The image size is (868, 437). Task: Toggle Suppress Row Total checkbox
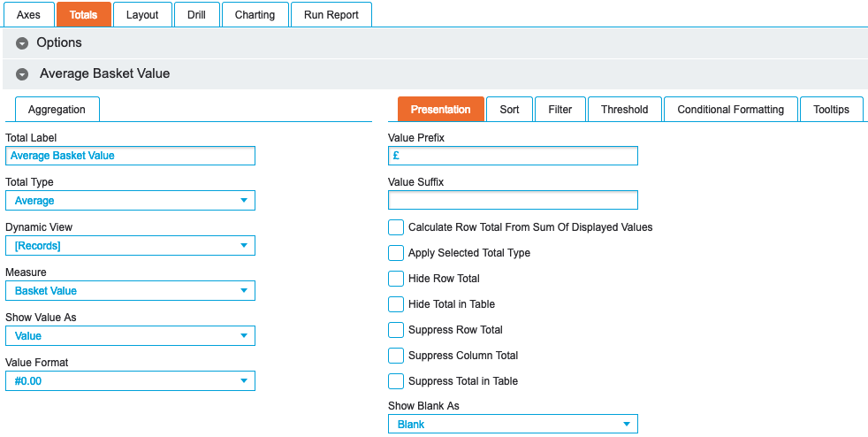[x=396, y=330]
